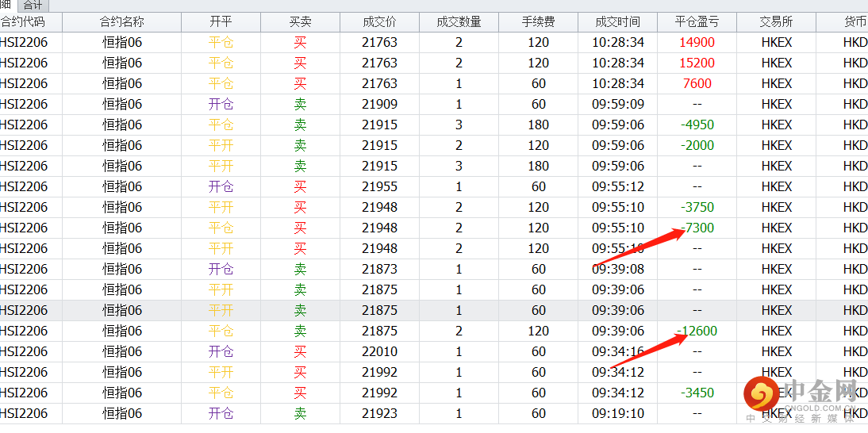The width and height of the screenshot is (868, 433).
Task: Select the 15200 profit cell
Action: [697, 63]
